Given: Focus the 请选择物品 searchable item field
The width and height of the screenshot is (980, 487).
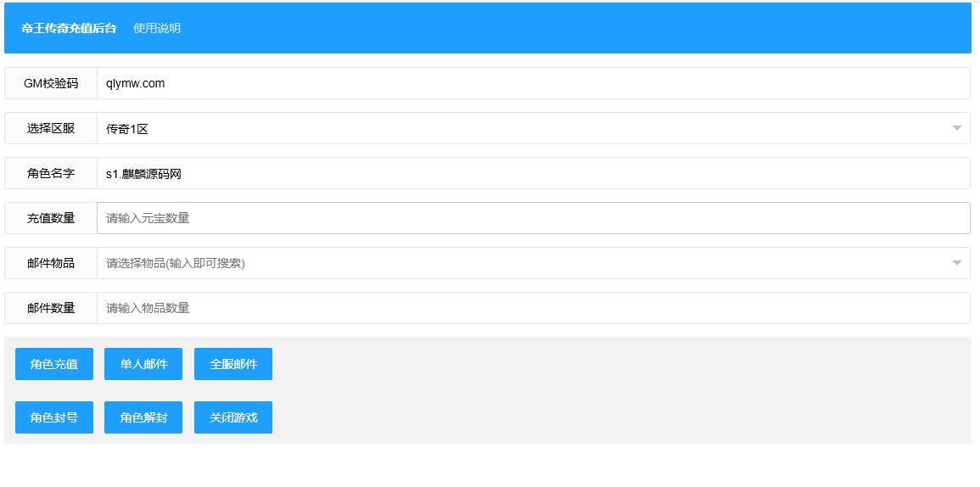Looking at the screenshot, I should coord(533,263).
